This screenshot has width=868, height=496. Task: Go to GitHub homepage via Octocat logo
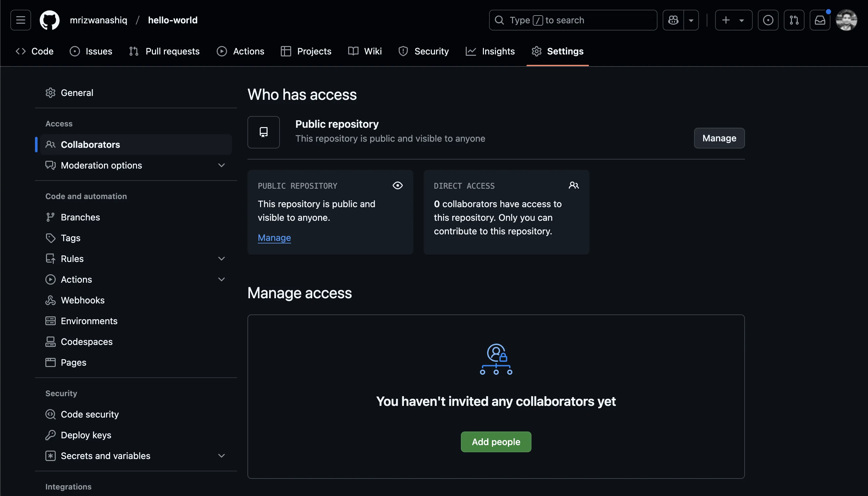click(x=50, y=20)
